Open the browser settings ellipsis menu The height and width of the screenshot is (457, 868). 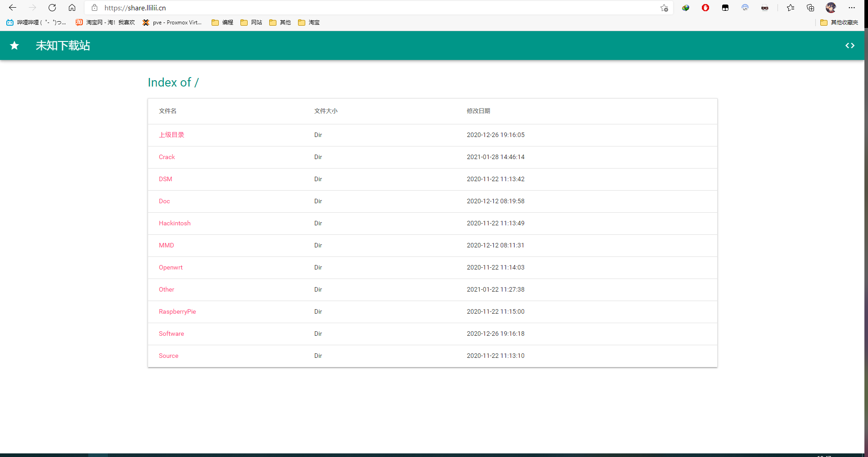(852, 8)
